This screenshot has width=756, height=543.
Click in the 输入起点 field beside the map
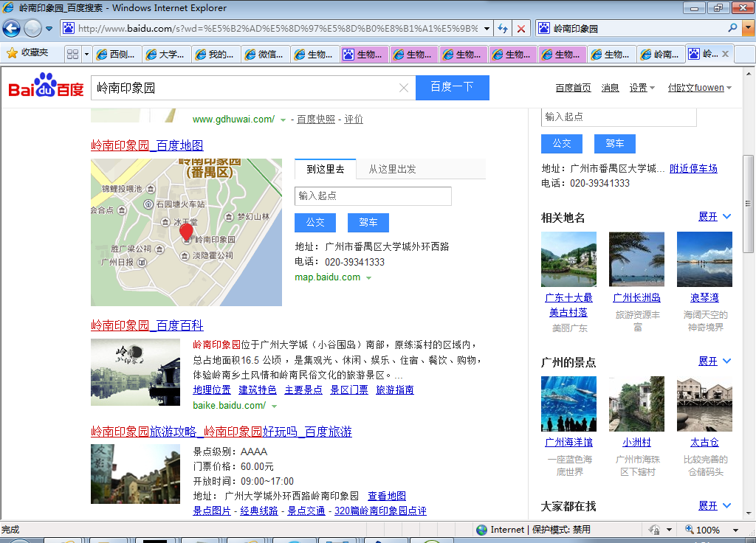373,196
